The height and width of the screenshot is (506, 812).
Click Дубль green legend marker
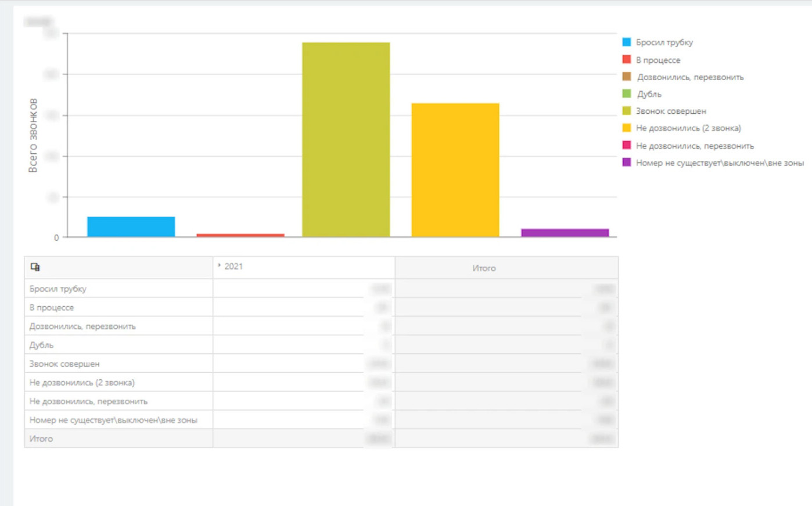[x=626, y=94]
